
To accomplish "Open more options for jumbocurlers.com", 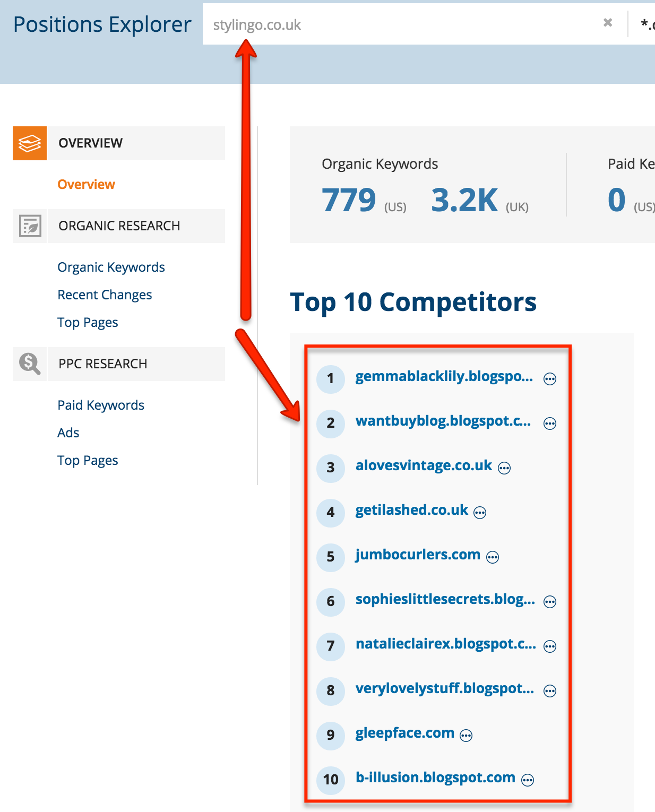I will coord(493,557).
